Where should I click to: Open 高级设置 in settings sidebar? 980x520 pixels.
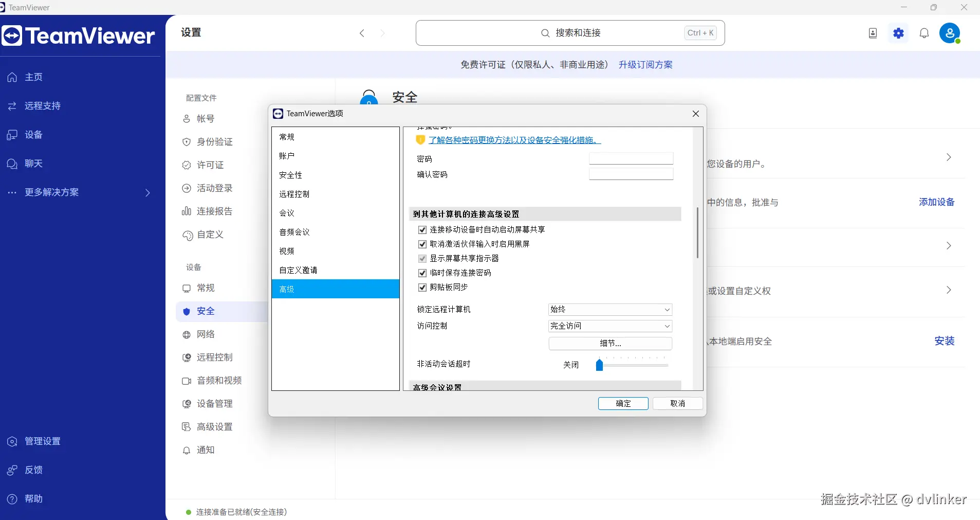[215, 427]
